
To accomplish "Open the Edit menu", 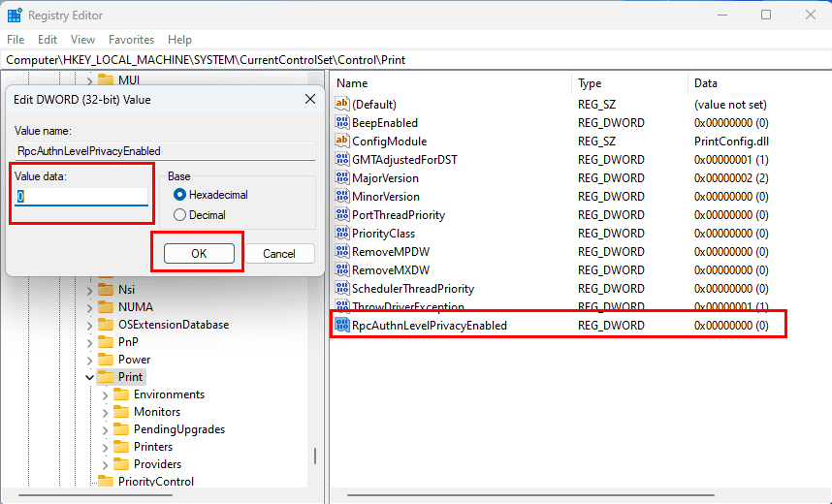I will [48, 40].
